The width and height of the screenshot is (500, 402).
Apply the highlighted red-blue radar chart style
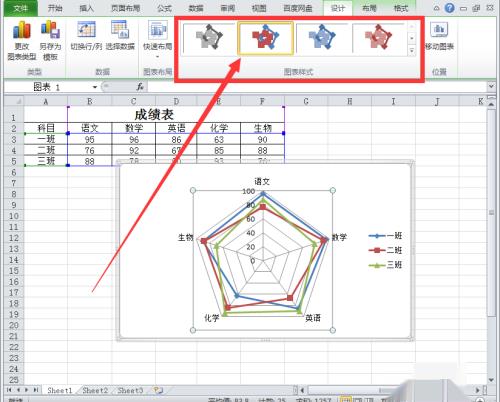pos(265,37)
